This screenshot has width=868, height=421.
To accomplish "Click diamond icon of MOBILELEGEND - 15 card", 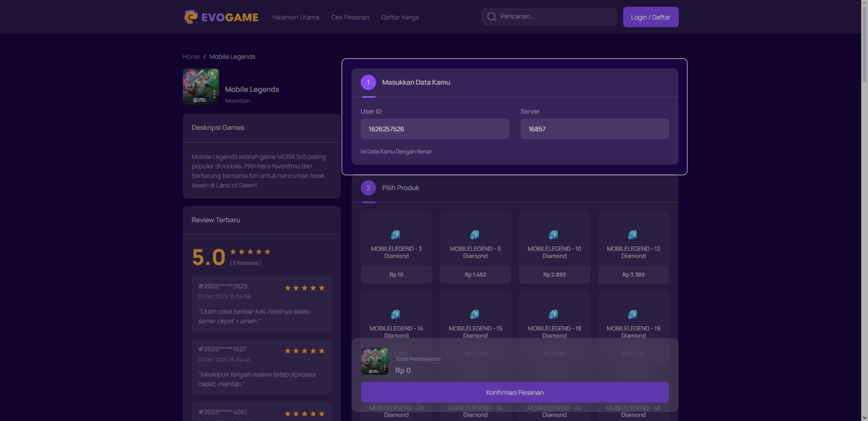I will [475, 314].
